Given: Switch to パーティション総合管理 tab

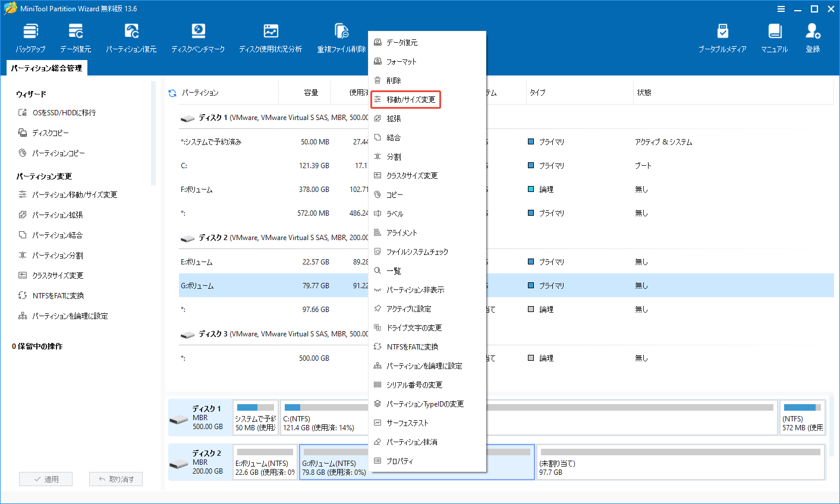Looking at the screenshot, I should (47, 68).
